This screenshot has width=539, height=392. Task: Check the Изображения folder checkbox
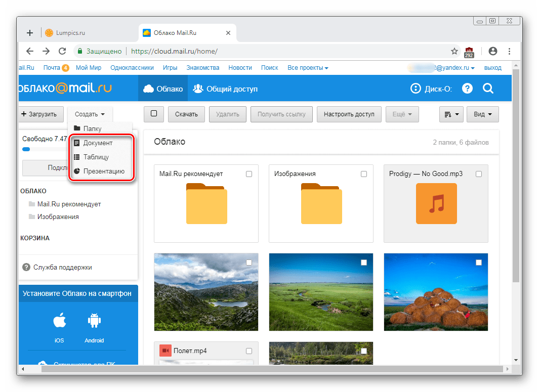364,174
